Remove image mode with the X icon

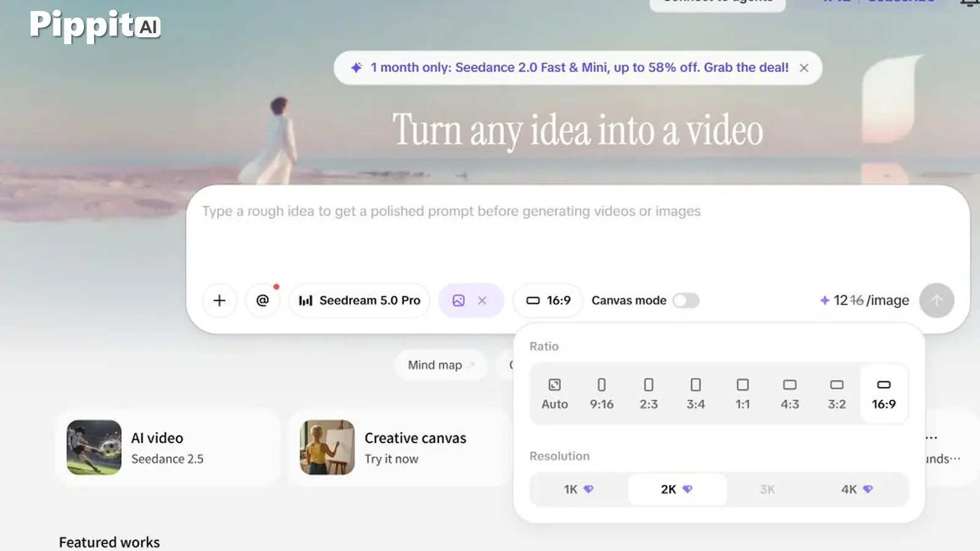(x=482, y=301)
